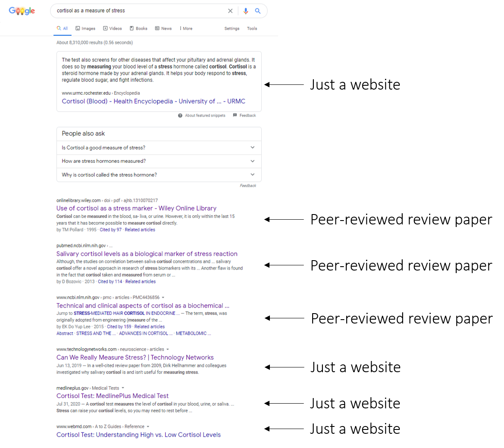Click the Feedback link below featured snippet
Image resolution: width=504 pixels, height=448 pixels.
pyautogui.click(x=247, y=115)
